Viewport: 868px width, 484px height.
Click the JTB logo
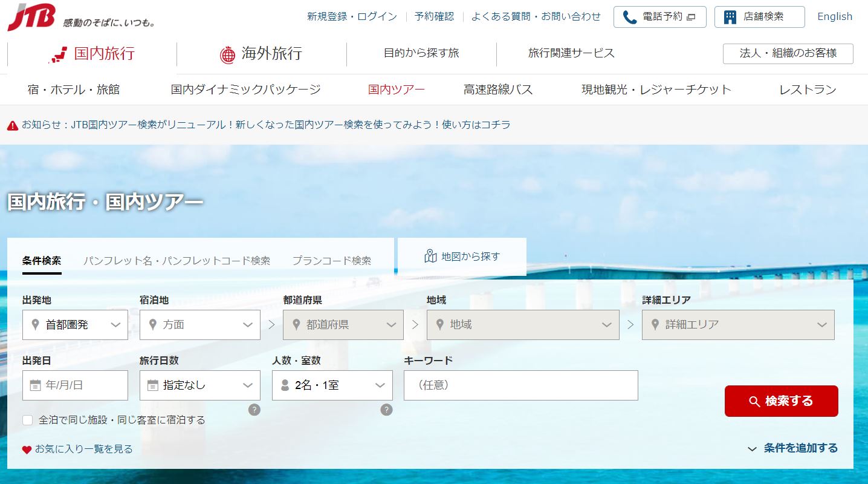(27, 16)
